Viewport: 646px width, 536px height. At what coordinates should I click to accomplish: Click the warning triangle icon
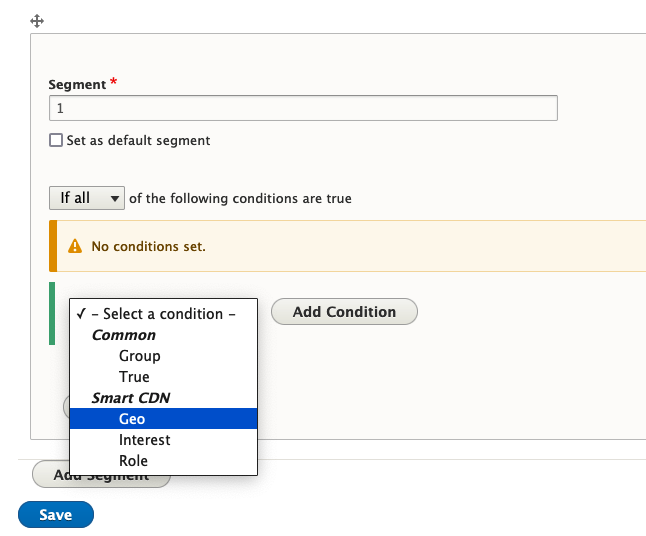click(74, 246)
